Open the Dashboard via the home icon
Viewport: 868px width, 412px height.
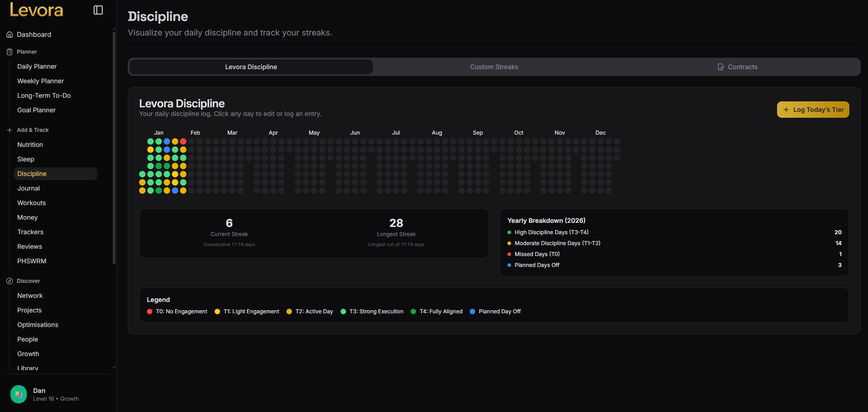(9, 34)
